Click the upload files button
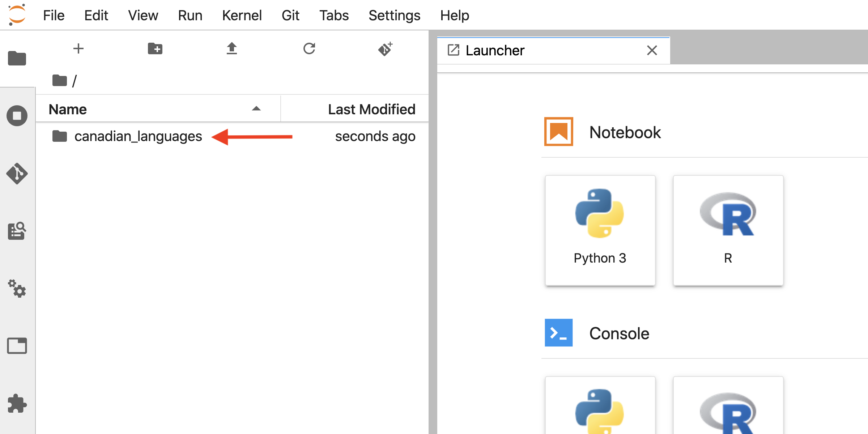Screen dimensions: 868x434 point(232,49)
